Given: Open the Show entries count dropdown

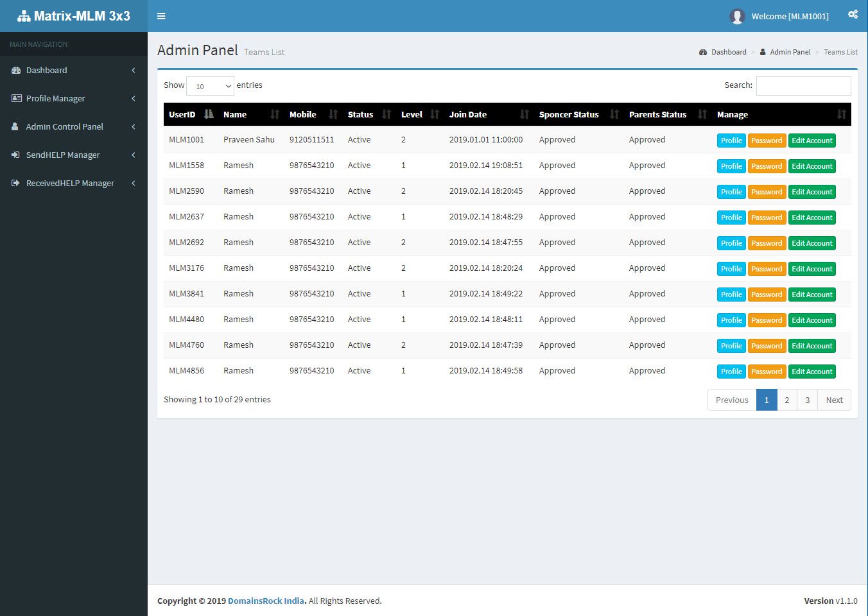Looking at the screenshot, I should click(x=210, y=86).
